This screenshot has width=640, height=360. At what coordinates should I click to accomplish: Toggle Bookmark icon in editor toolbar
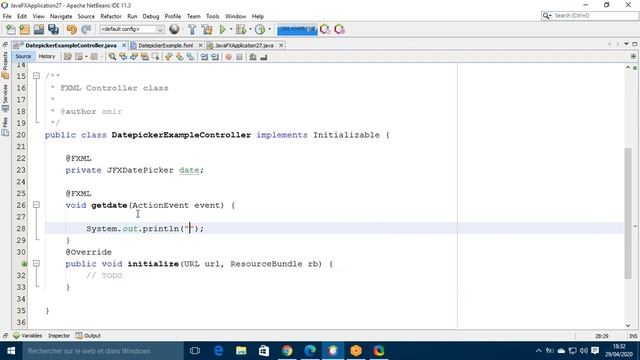pyautogui.click(x=190, y=57)
